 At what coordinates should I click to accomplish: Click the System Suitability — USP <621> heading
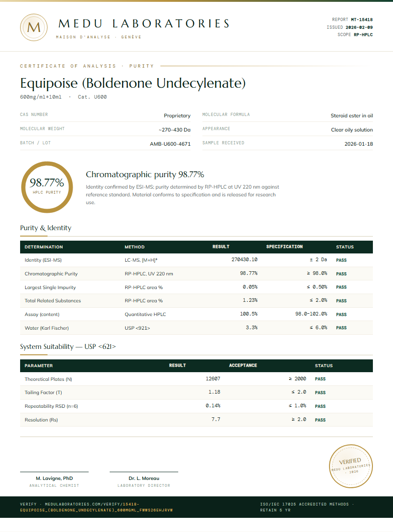click(68, 347)
